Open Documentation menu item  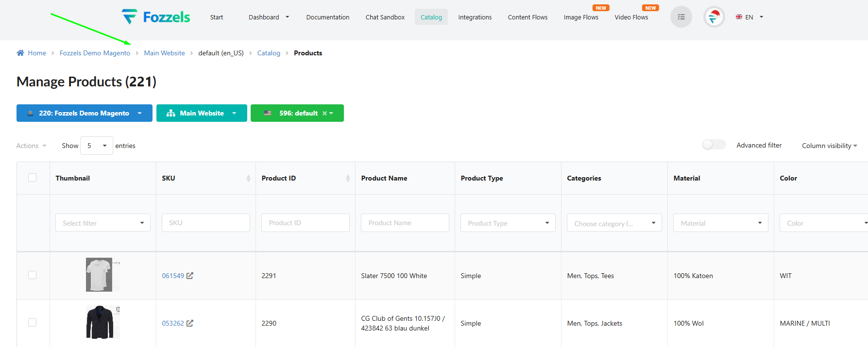point(328,17)
